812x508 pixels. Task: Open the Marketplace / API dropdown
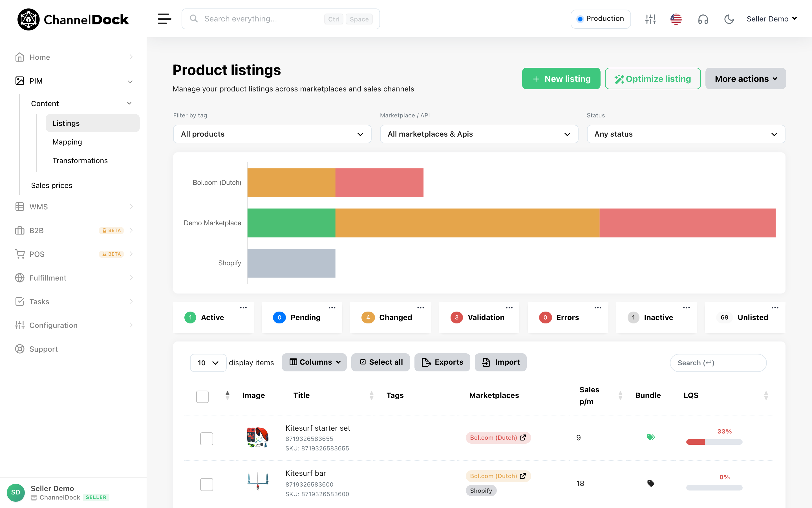479,134
